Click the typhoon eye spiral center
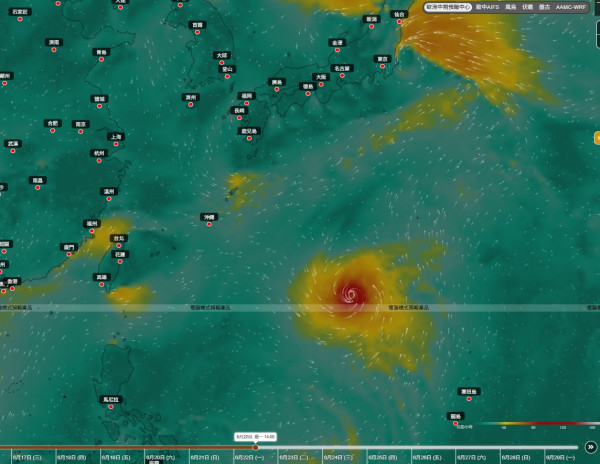The height and width of the screenshot is (464, 600). (352, 295)
